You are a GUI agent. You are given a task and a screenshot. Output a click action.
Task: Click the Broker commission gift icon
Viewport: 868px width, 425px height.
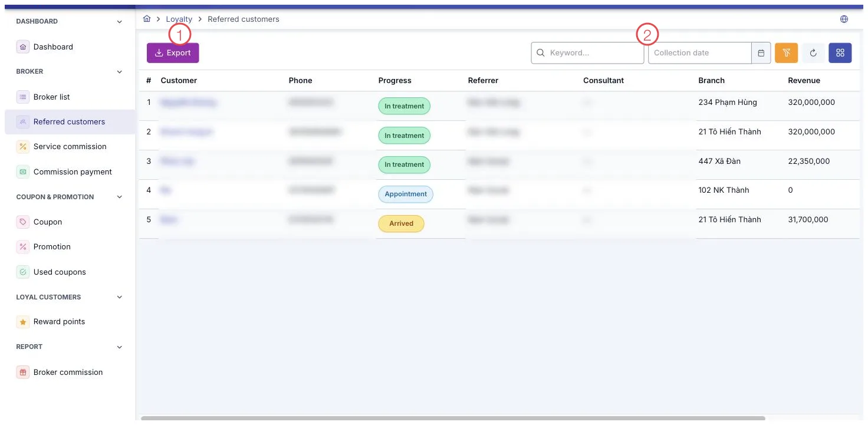pyautogui.click(x=22, y=372)
